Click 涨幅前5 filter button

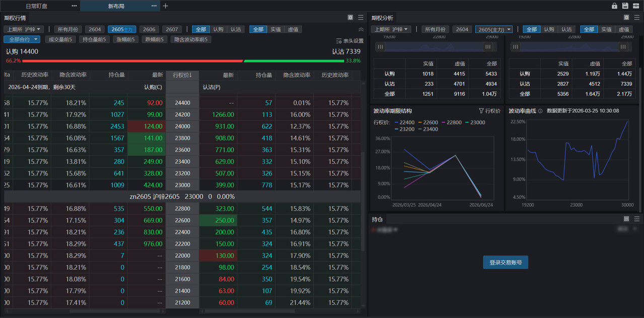point(126,39)
